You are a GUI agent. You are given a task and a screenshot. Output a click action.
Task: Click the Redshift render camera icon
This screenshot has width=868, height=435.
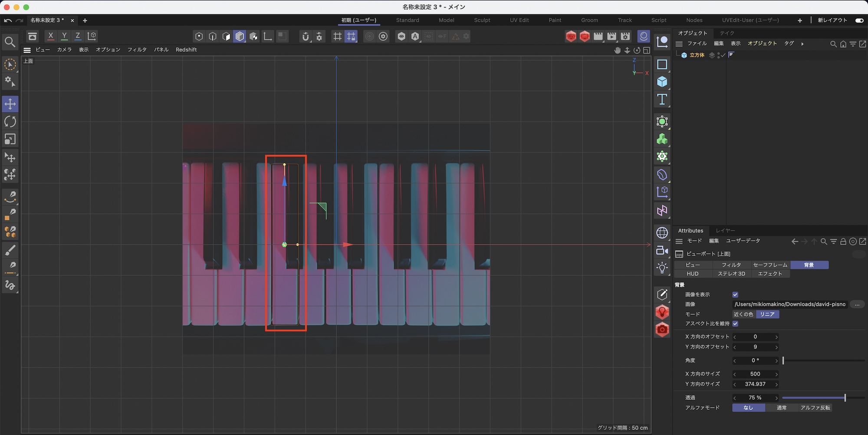662,330
